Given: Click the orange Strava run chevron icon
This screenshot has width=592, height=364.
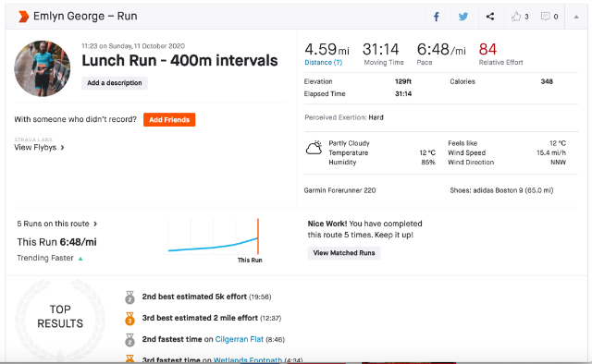Looking at the screenshot, I should click(x=23, y=17).
